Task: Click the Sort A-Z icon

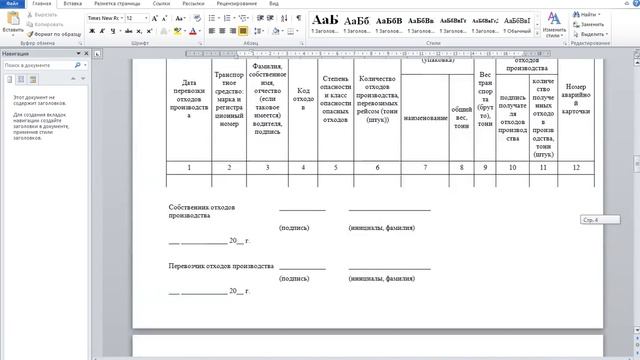Action: (x=284, y=18)
